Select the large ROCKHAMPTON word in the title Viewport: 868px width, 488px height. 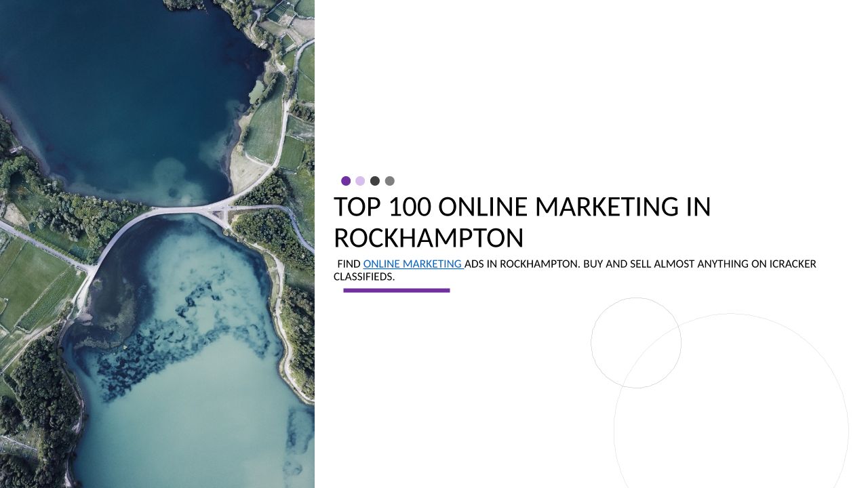(429, 239)
